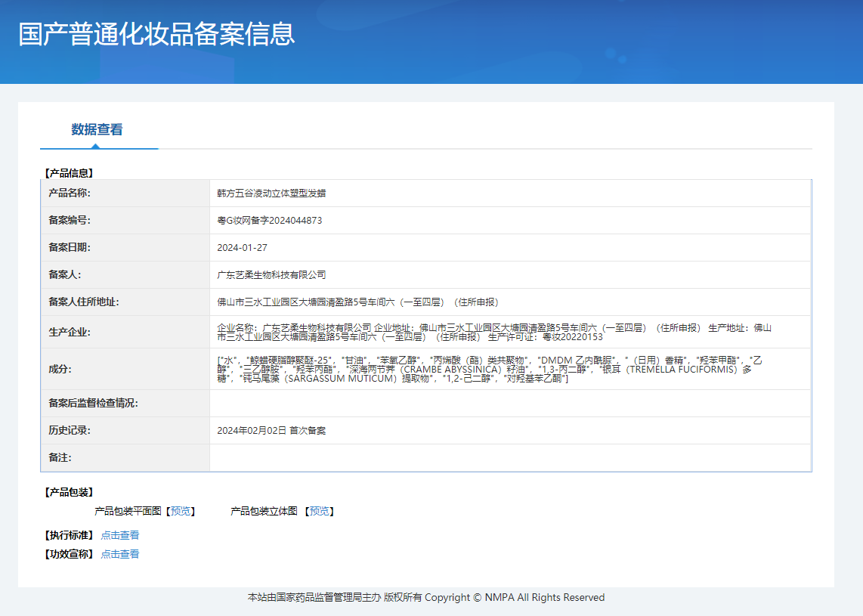863x616 pixels.
Task: Select product name 韩方五谷凌动立体塑型发蜡
Action: 271,193
